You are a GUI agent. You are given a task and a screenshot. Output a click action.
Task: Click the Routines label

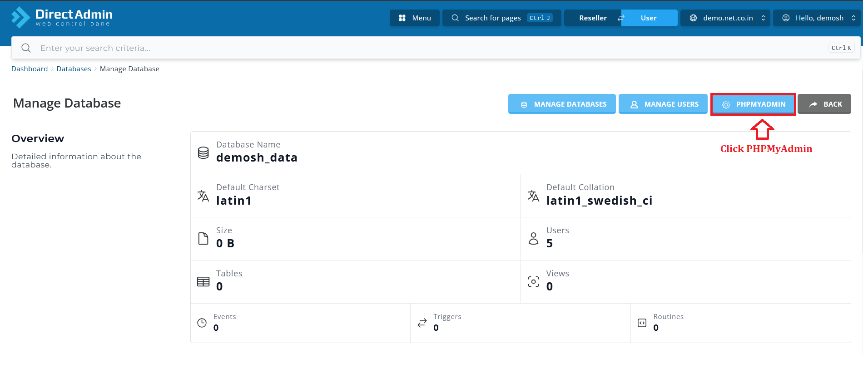[x=668, y=317]
